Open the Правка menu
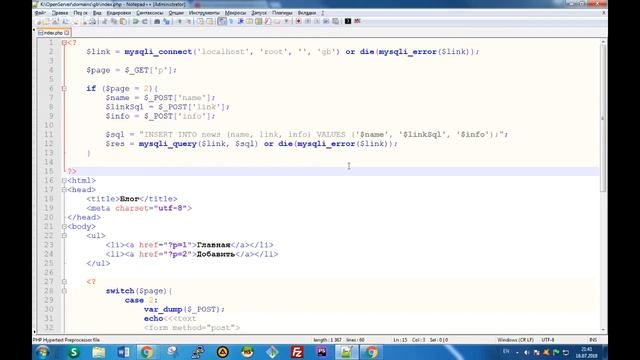640x360 pixels. coord(60,13)
